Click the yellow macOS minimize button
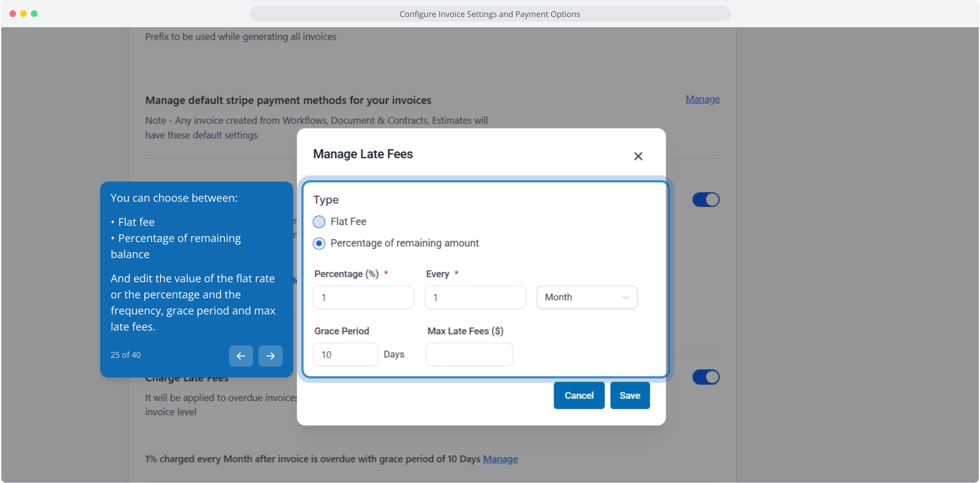980x483 pixels. click(23, 14)
